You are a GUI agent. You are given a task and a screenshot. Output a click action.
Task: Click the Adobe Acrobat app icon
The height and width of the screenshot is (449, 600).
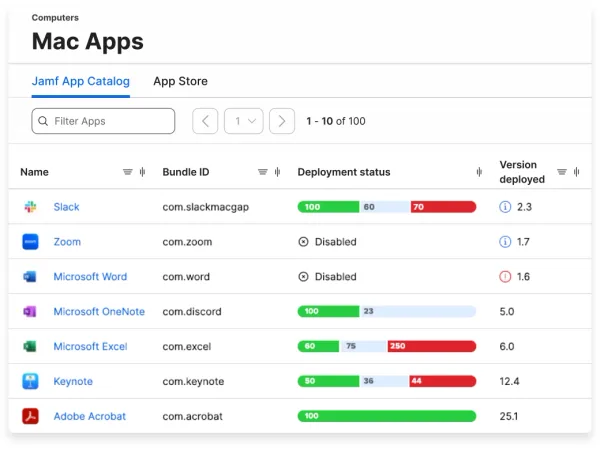tap(30, 416)
